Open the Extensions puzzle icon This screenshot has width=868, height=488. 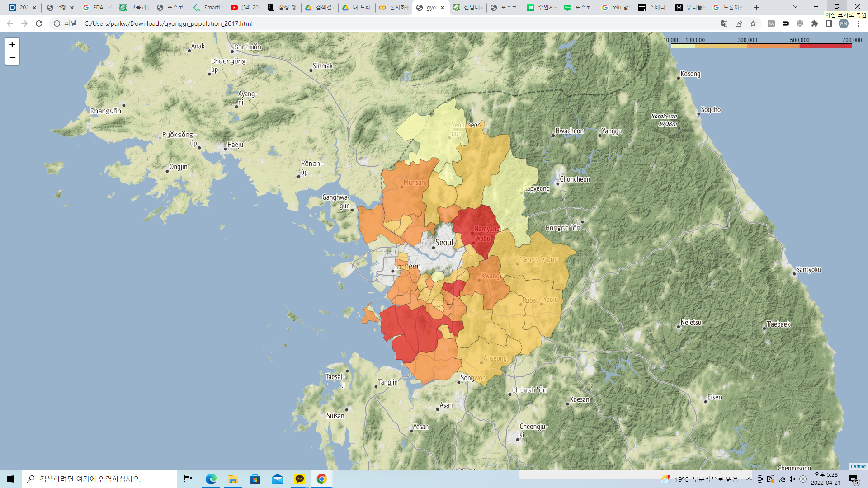point(815,23)
